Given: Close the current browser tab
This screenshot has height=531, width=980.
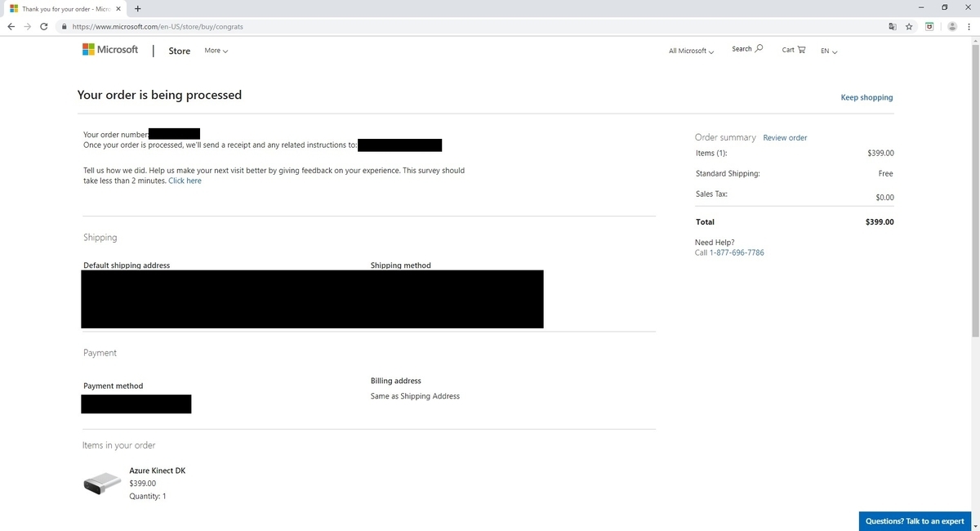Looking at the screenshot, I should (120, 8).
